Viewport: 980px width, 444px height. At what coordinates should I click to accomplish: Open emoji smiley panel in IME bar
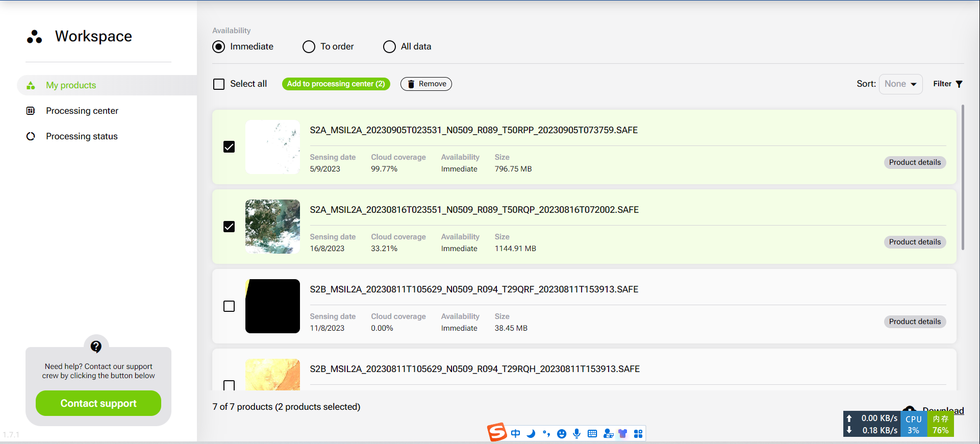click(x=562, y=434)
